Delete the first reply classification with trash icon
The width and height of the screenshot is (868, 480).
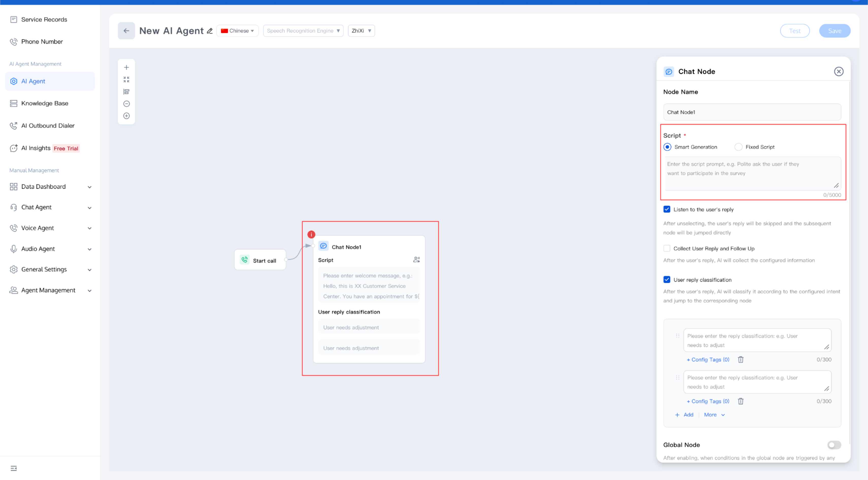(x=741, y=360)
